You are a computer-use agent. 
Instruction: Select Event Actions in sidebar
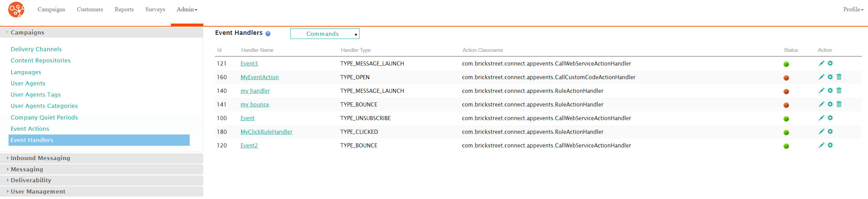30,129
